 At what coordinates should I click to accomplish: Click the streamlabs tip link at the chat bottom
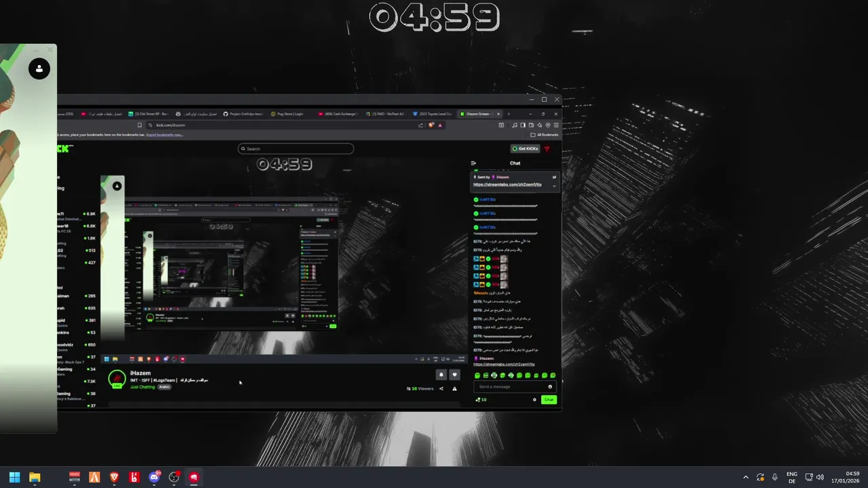tap(504, 365)
